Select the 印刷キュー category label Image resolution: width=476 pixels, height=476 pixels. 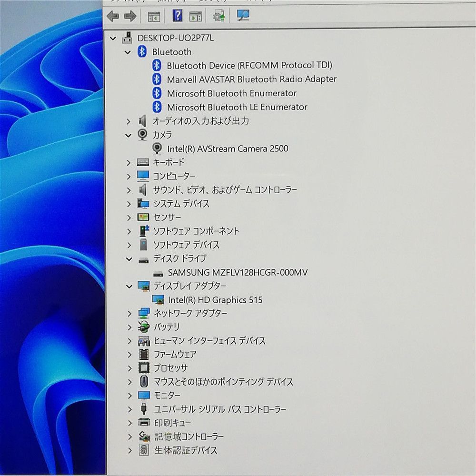point(172,423)
